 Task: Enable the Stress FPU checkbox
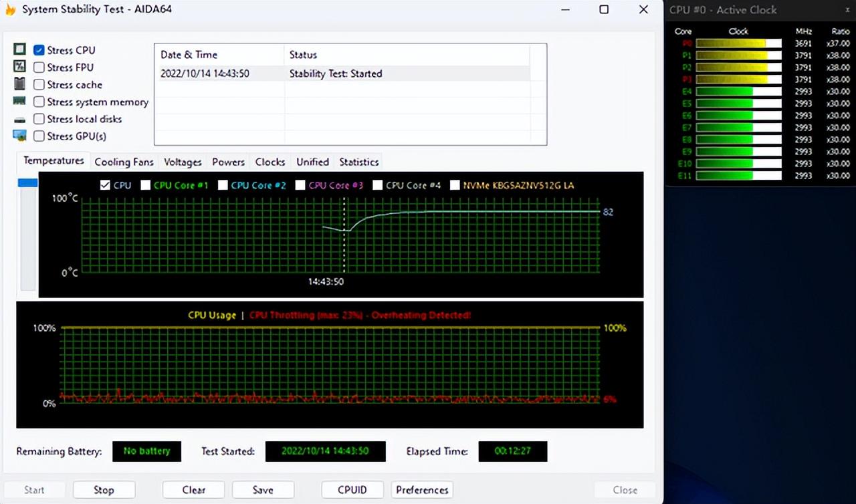(39, 68)
